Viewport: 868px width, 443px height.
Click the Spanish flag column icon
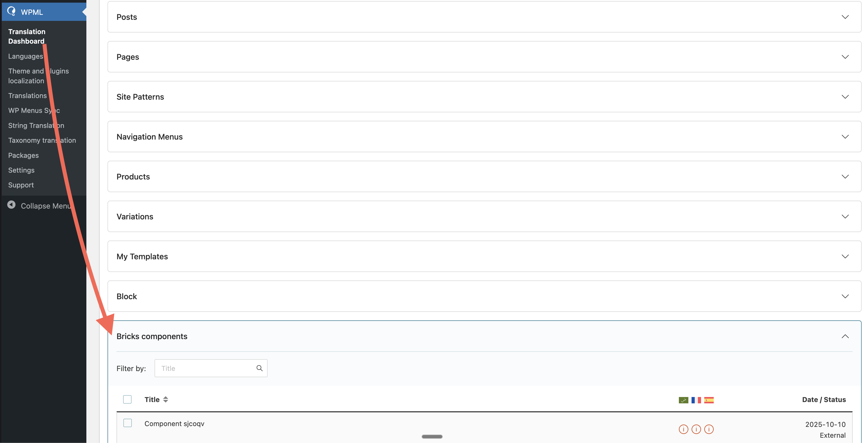click(x=709, y=400)
